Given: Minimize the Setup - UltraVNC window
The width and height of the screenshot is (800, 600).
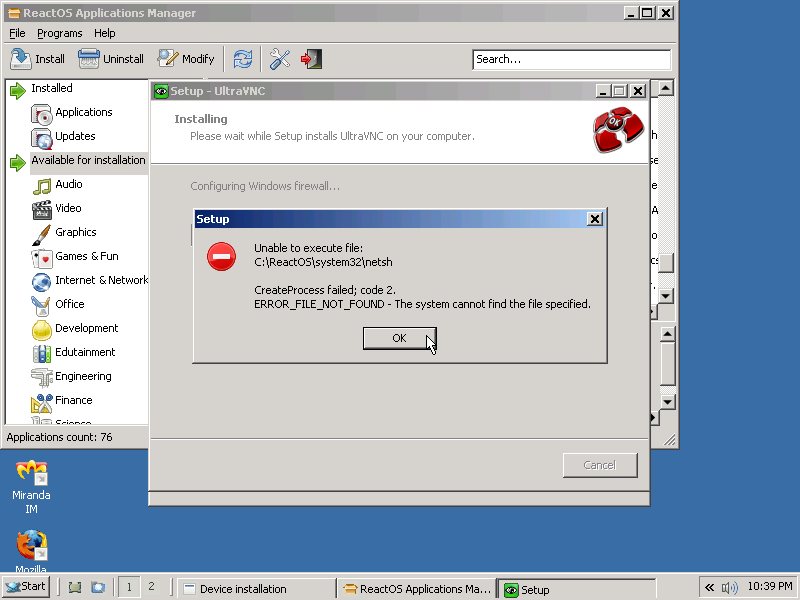Looking at the screenshot, I should pos(603,91).
